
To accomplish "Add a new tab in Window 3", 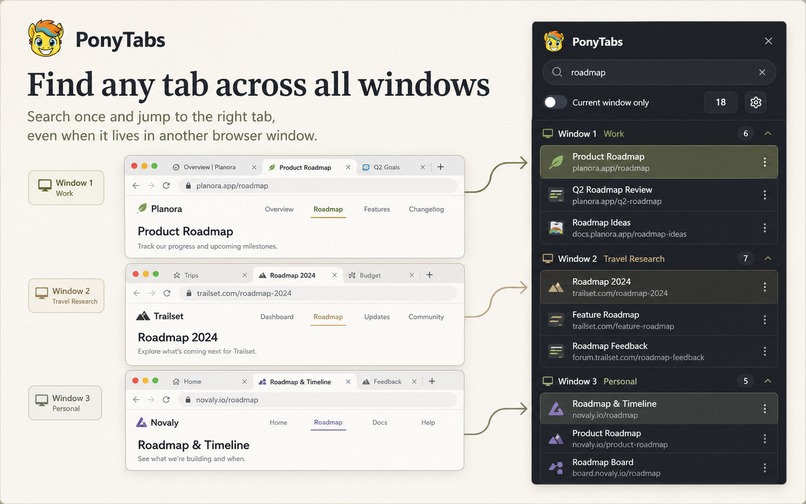I will click(432, 381).
